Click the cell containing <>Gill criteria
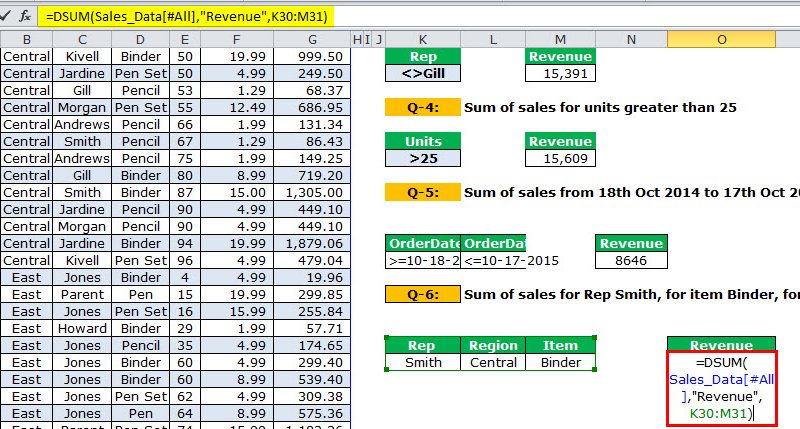This screenshot has width=800, height=429. click(x=423, y=73)
